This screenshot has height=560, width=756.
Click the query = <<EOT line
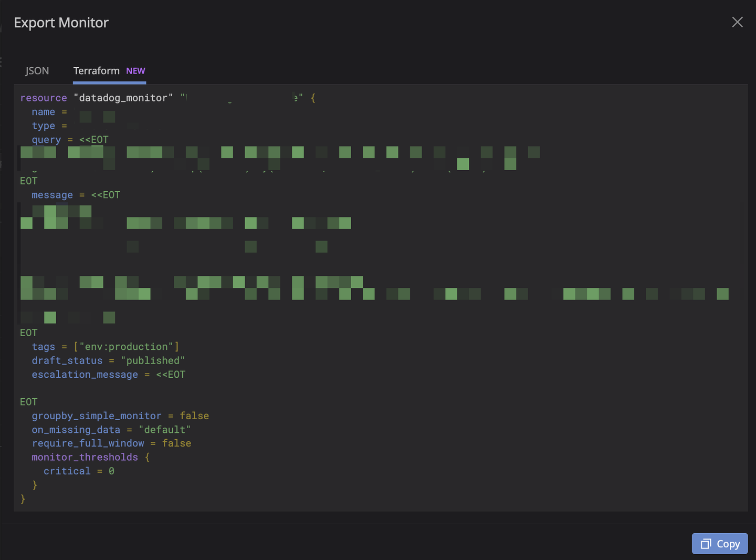[x=70, y=140]
